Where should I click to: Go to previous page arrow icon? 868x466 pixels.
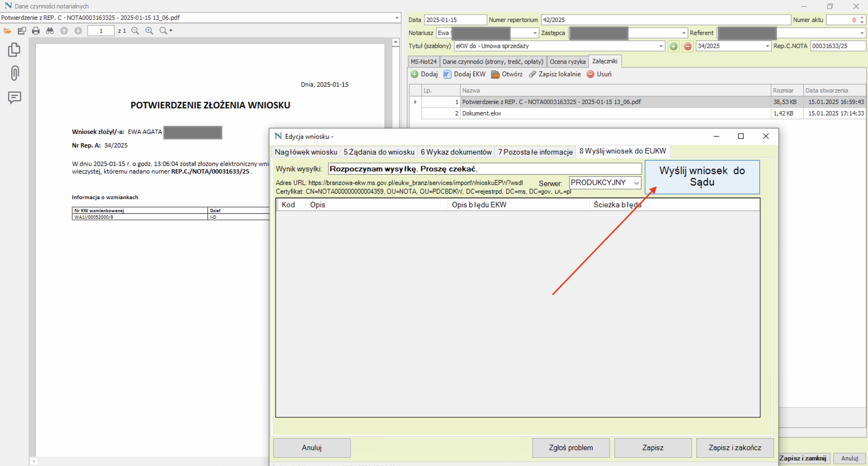(x=64, y=31)
